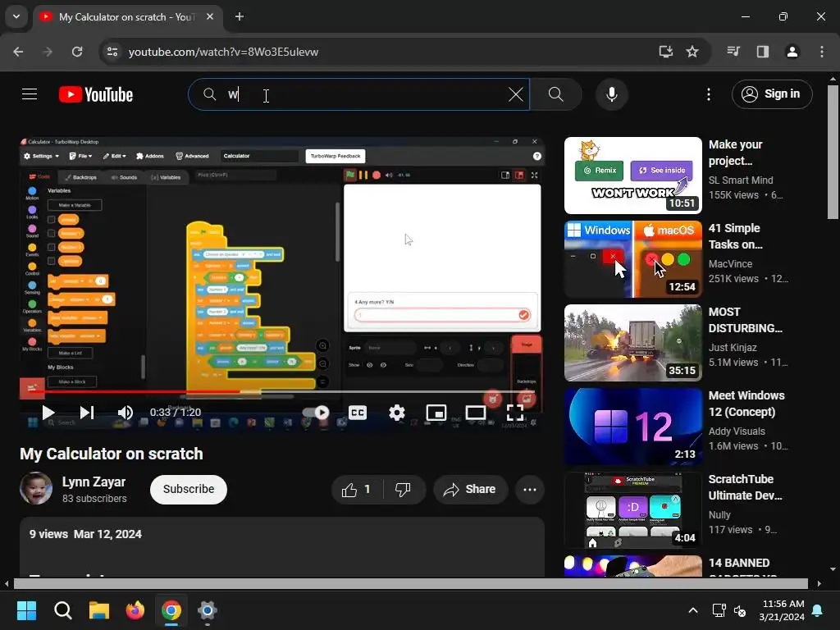Screen dimensions: 840x630
Task: Start voice search with the microphone
Action: coord(611,94)
